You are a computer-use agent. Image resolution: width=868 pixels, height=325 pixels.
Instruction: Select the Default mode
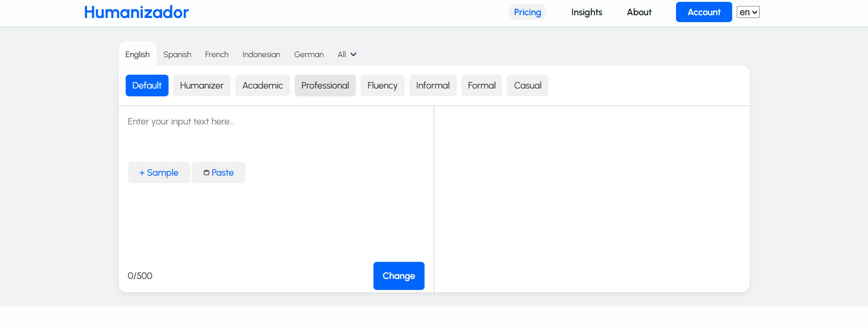pyautogui.click(x=147, y=85)
